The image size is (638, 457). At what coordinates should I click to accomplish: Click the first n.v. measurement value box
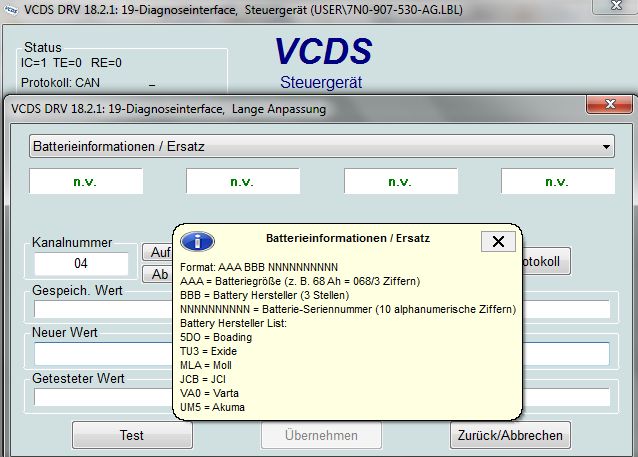point(86,181)
